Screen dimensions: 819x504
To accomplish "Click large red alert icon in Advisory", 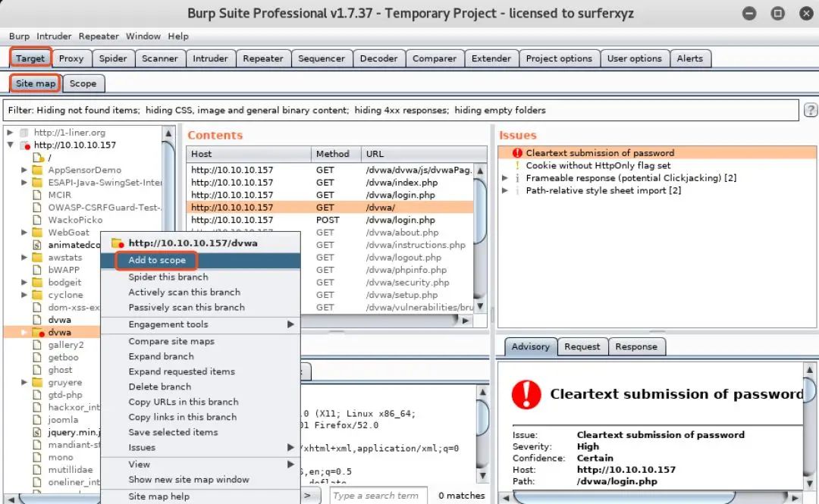I will 526,394.
